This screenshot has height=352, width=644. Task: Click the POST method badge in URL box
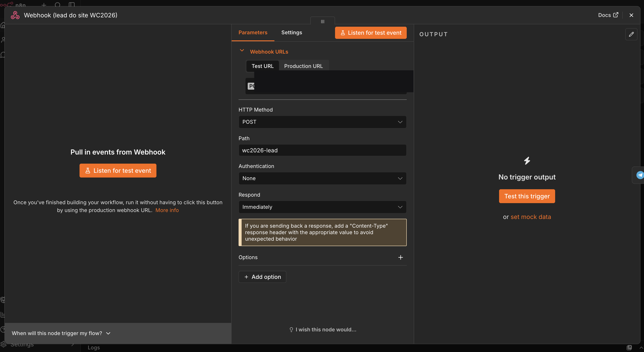pos(251,86)
